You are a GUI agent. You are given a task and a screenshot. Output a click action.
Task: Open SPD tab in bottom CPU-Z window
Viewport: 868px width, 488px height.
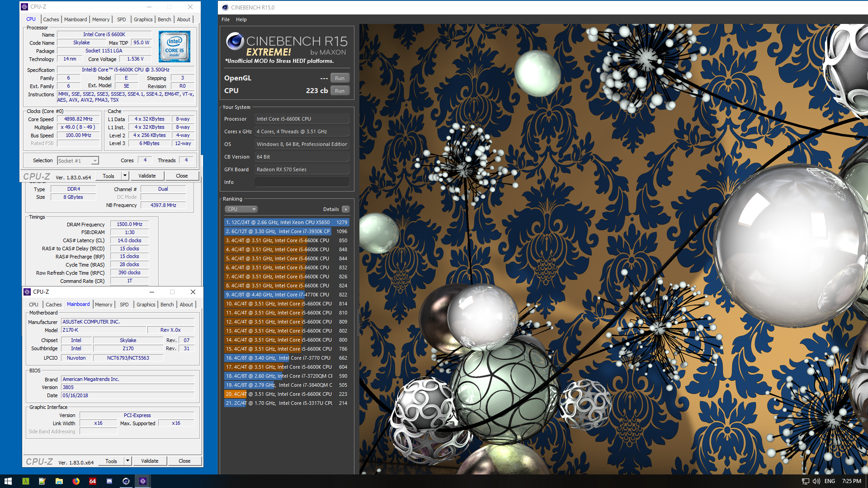[124, 305]
